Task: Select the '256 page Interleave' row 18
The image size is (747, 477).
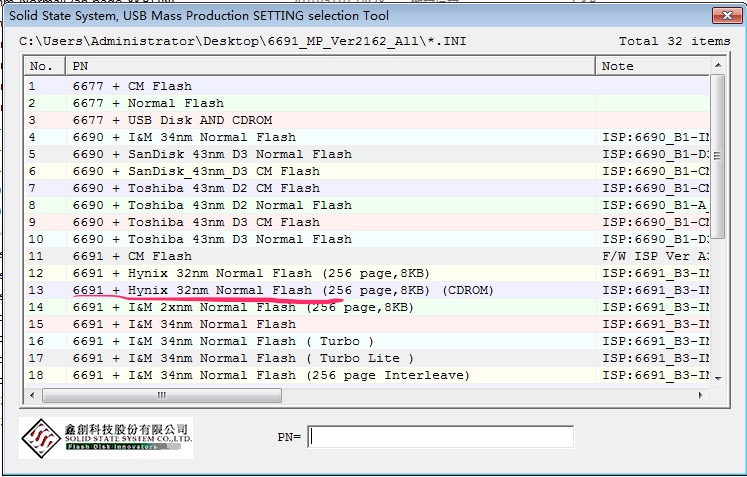Action: click(x=367, y=376)
